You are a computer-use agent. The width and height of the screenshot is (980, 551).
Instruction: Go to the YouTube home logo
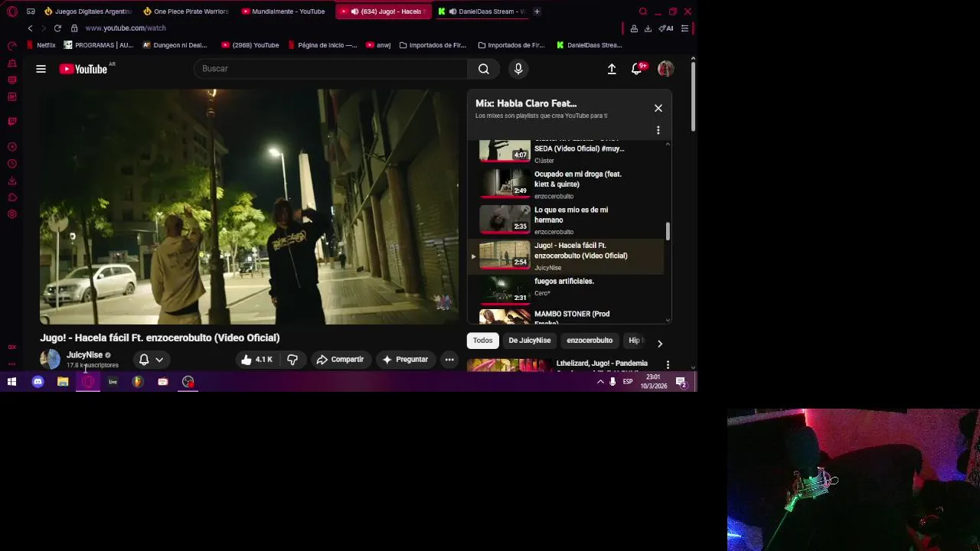(x=83, y=69)
